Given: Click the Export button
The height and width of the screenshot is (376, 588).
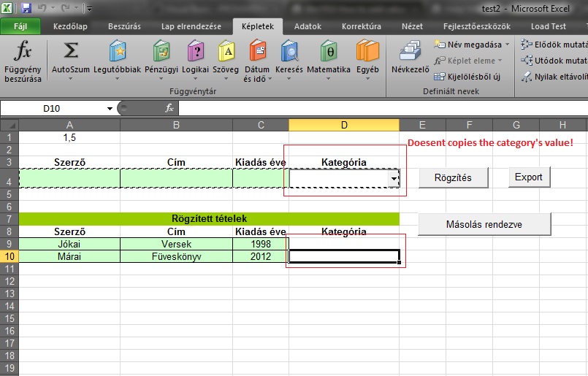Looking at the screenshot, I should click(529, 177).
